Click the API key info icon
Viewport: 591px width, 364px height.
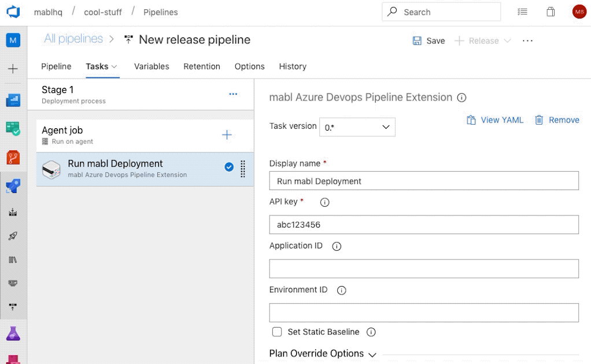[324, 202]
